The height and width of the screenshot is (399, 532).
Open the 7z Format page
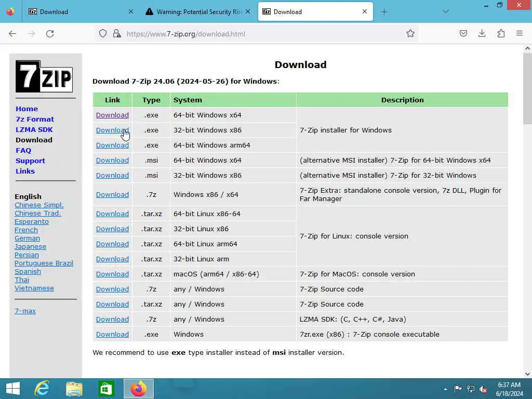(x=35, y=119)
